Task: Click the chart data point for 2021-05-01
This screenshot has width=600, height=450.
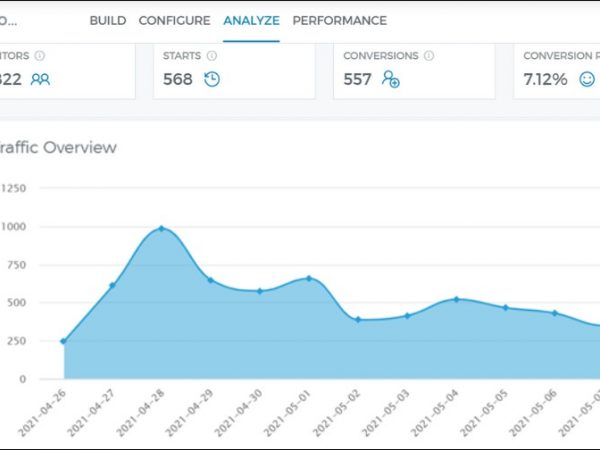Action: tap(308, 278)
